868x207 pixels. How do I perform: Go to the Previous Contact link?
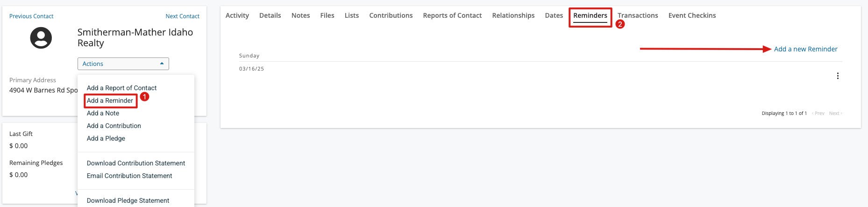31,16
